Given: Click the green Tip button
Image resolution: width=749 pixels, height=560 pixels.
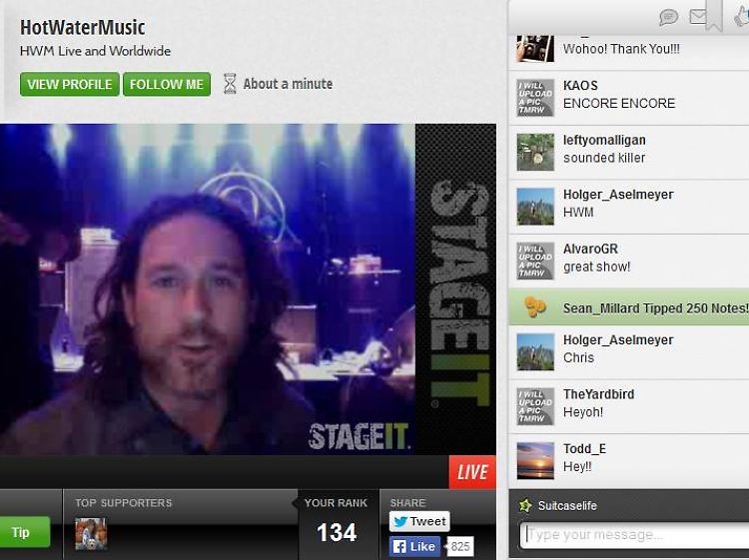Looking at the screenshot, I should click(25, 532).
